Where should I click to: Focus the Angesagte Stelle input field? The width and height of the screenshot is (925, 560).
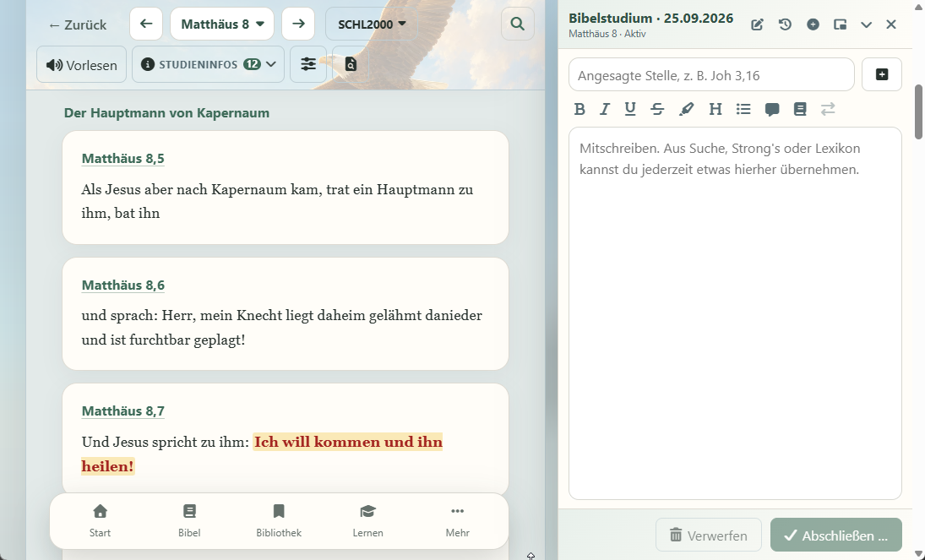(711, 74)
